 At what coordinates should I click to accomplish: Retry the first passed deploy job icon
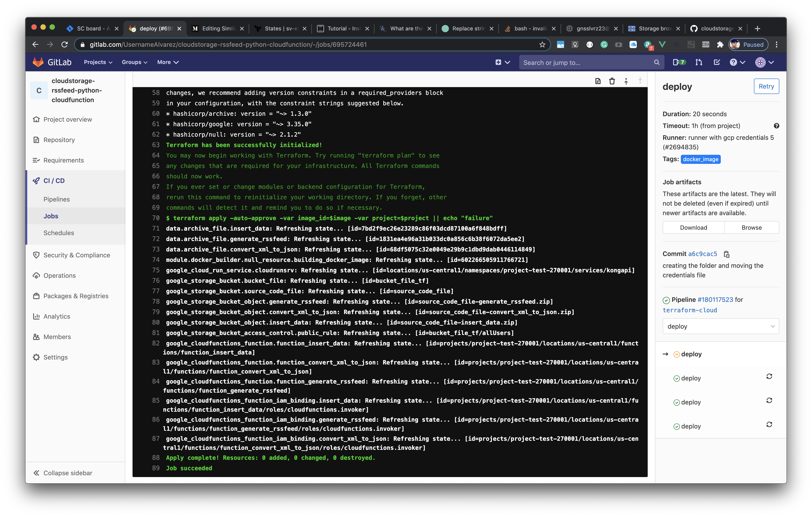point(769,376)
